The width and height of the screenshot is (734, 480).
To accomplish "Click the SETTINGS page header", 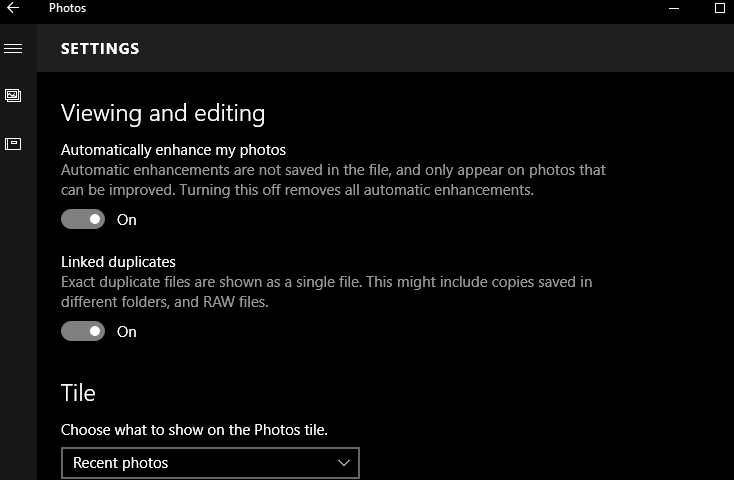I will 100,48.
